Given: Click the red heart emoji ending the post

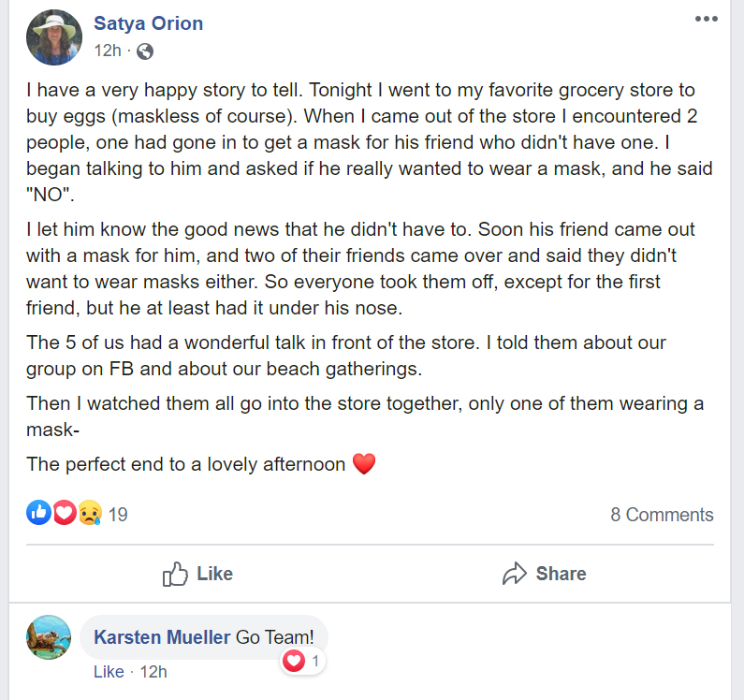Looking at the screenshot, I should click(364, 463).
